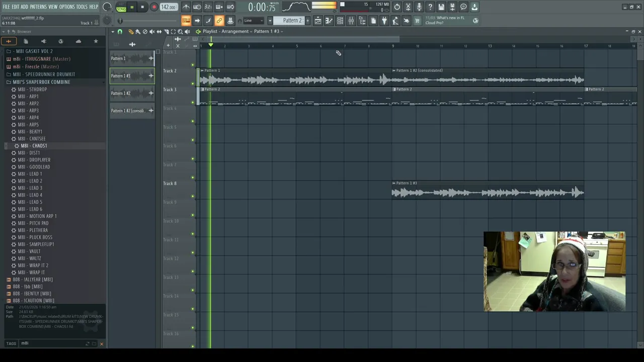Screen dimensions: 644x362
Task: Open the Pattern 2 selector
Action: (x=289, y=21)
